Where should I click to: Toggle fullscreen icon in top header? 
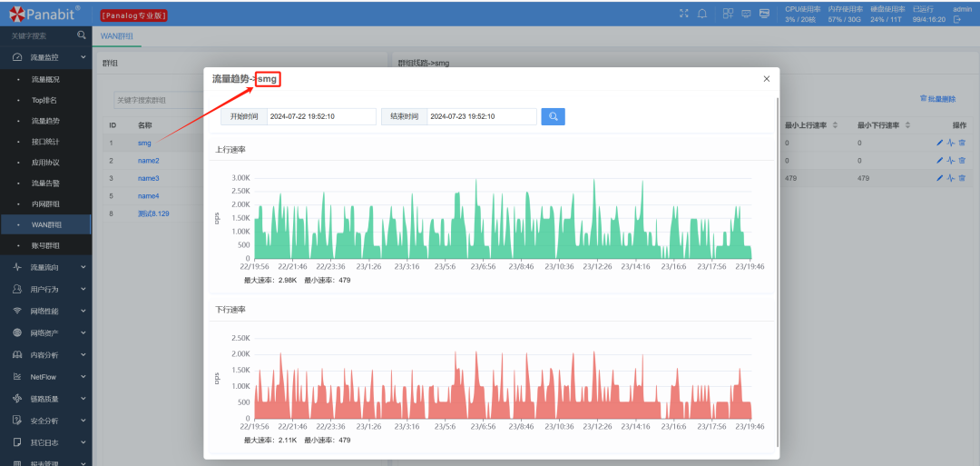[x=684, y=14]
